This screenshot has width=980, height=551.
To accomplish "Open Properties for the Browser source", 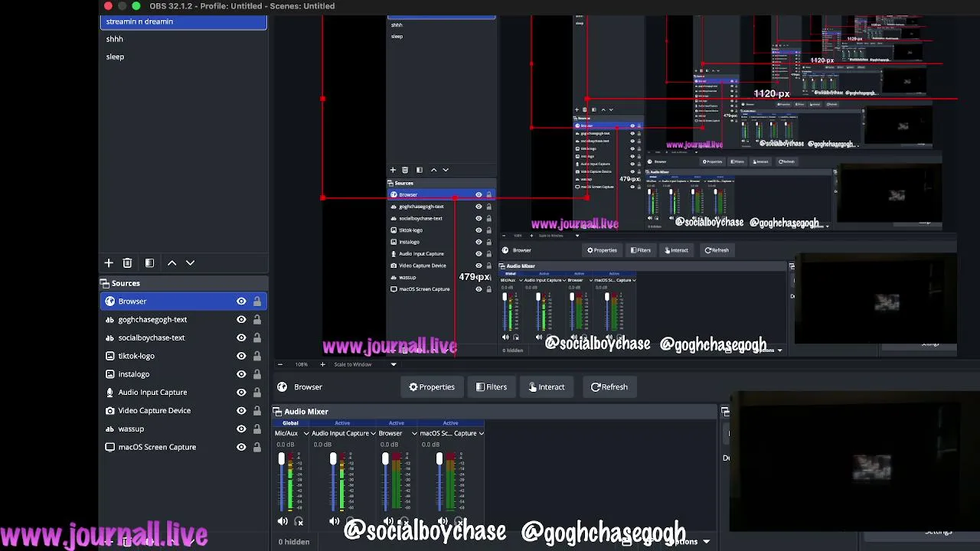I will 432,387.
